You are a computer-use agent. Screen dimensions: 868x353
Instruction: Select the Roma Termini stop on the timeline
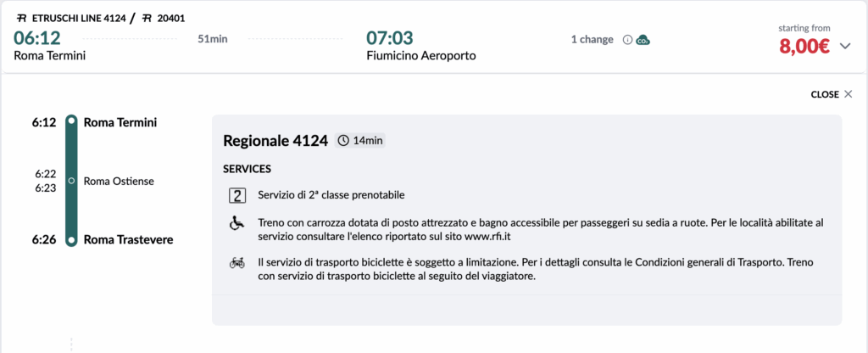pos(72,122)
